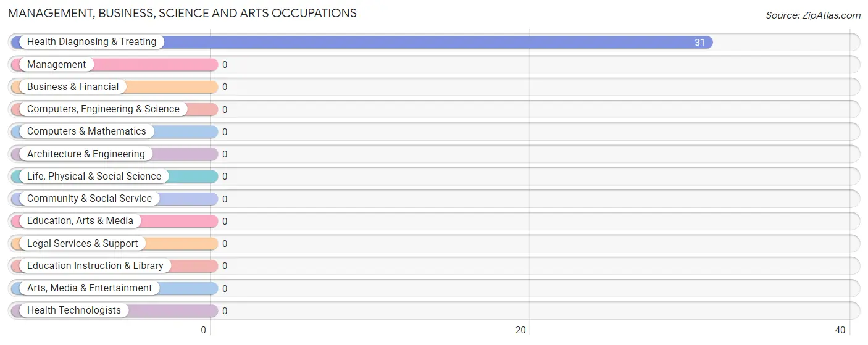The height and width of the screenshot is (345, 868).
Task: Click Education Instruction & Library label
Action: (x=95, y=265)
